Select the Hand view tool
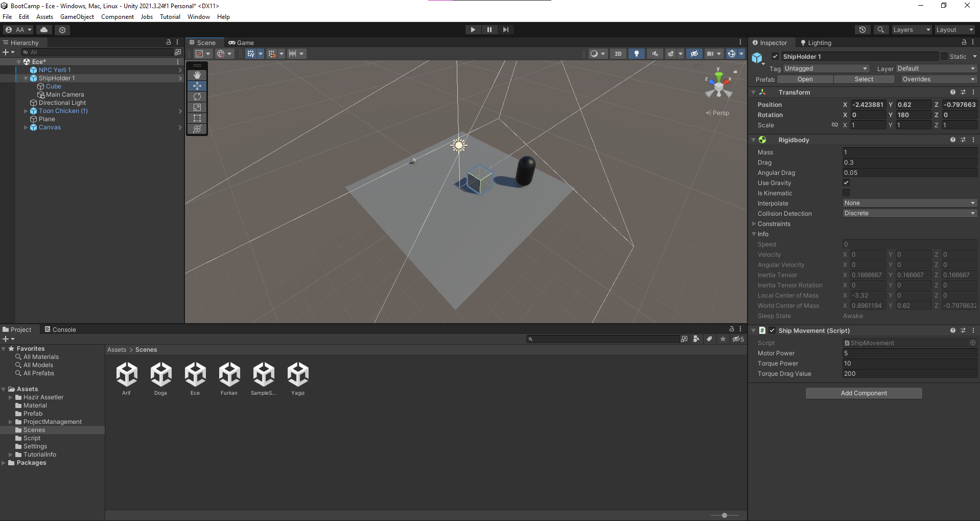The image size is (980, 521). click(x=197, y=75)
